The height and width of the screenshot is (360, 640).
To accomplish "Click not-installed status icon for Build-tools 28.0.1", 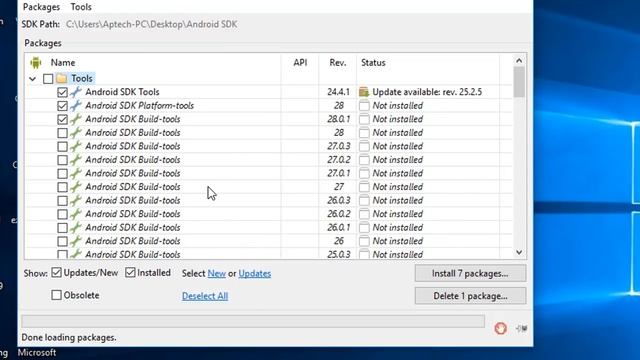I will 364,119.
